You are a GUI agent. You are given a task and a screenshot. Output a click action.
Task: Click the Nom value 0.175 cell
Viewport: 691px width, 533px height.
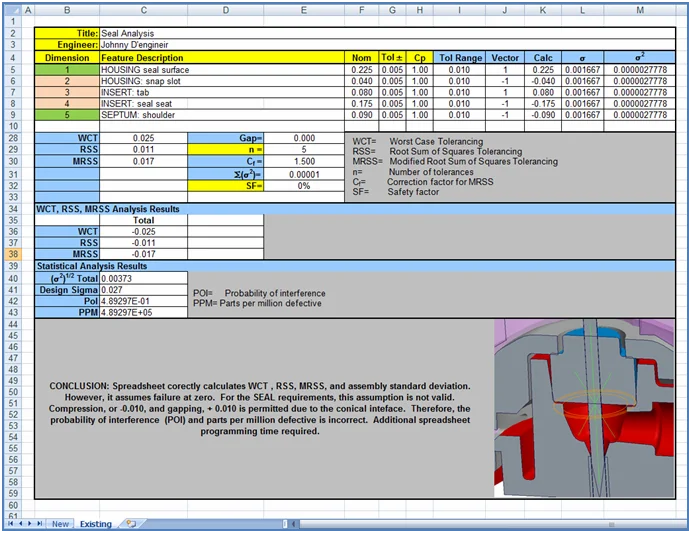click(x=361, y=104)
